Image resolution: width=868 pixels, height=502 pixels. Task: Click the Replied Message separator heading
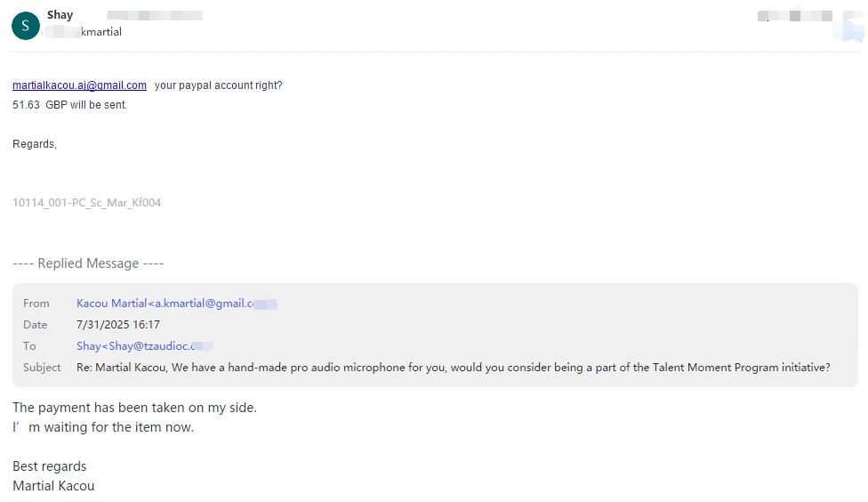(x=89, y=263)
